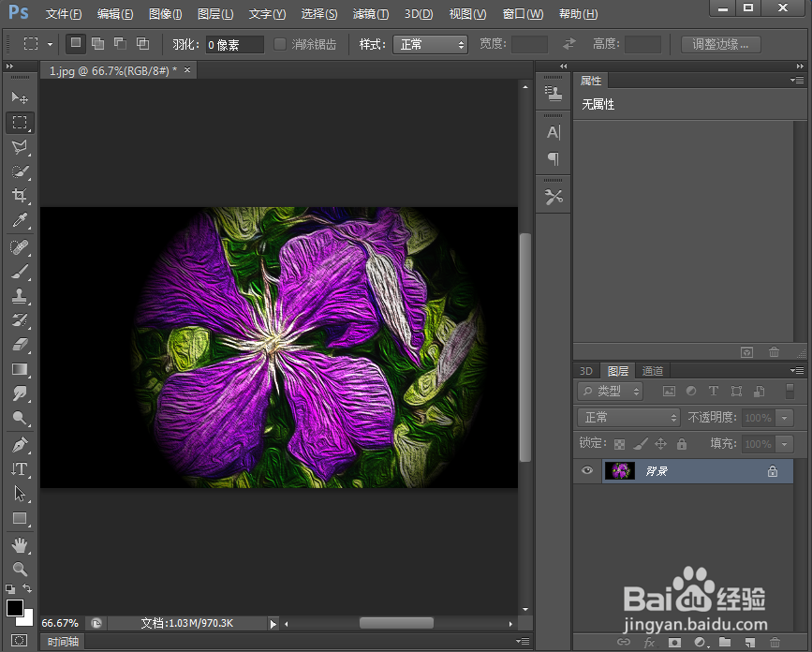Select the Healing Brush tool
The width and height of the screenshot is (812, 652).
(x=20, y=247)
